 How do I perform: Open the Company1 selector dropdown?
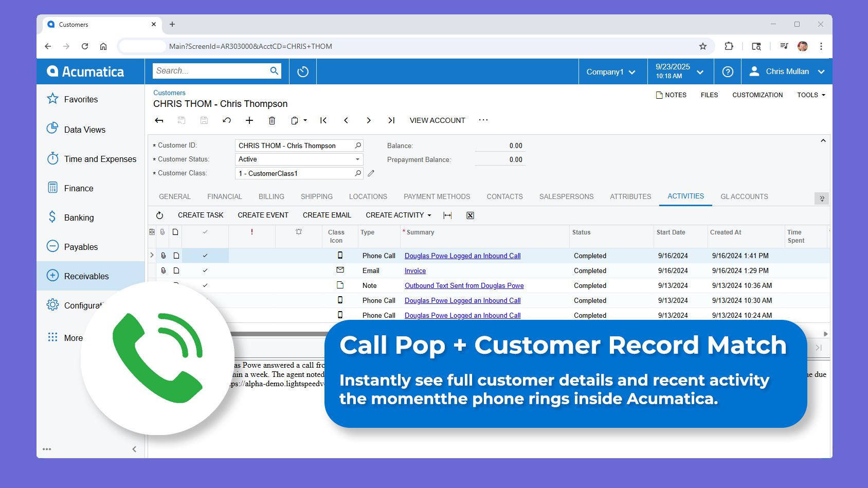[612, 71]
